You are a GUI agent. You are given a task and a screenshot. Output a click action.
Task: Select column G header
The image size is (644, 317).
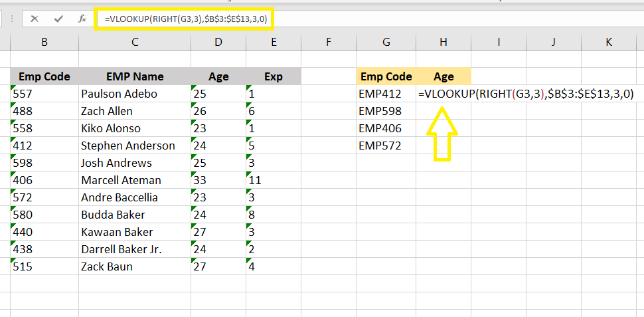point(386,41)
